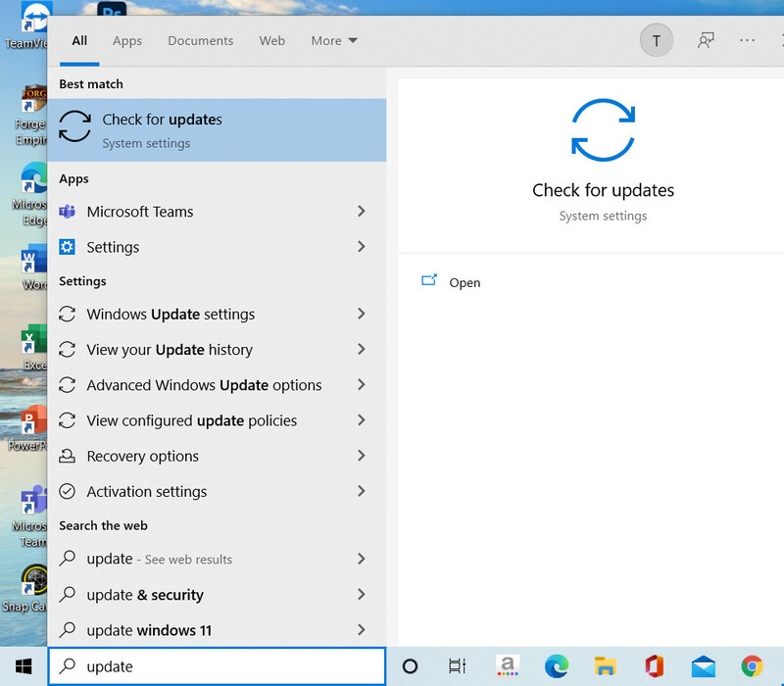Launch Google Chrome from the taskbar

pos(752,666)
